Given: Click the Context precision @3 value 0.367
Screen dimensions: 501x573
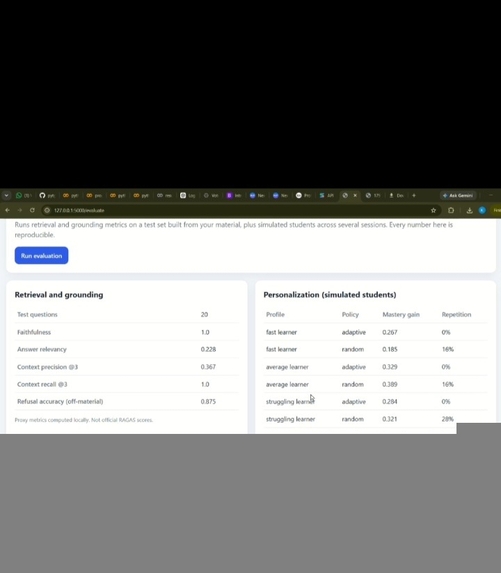Looking at the screenshot, I should pyautogui.click(x=208, y=367).
